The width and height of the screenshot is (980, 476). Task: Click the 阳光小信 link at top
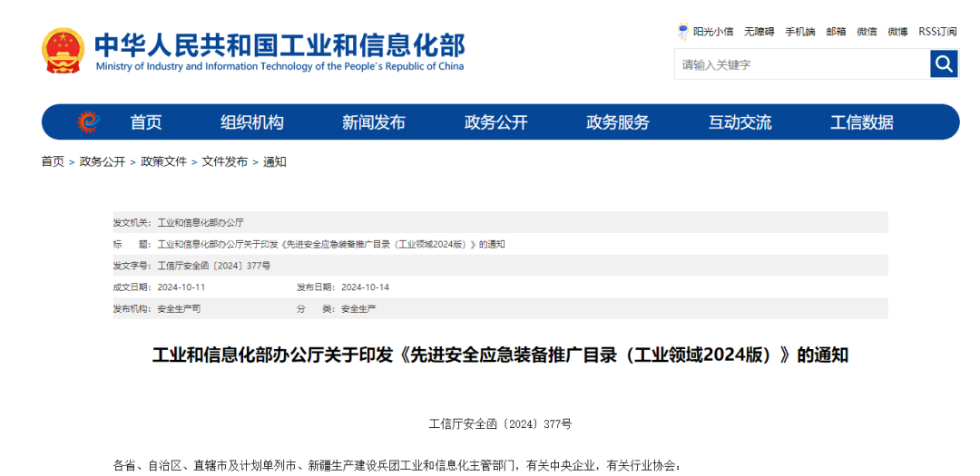[713, 32]
